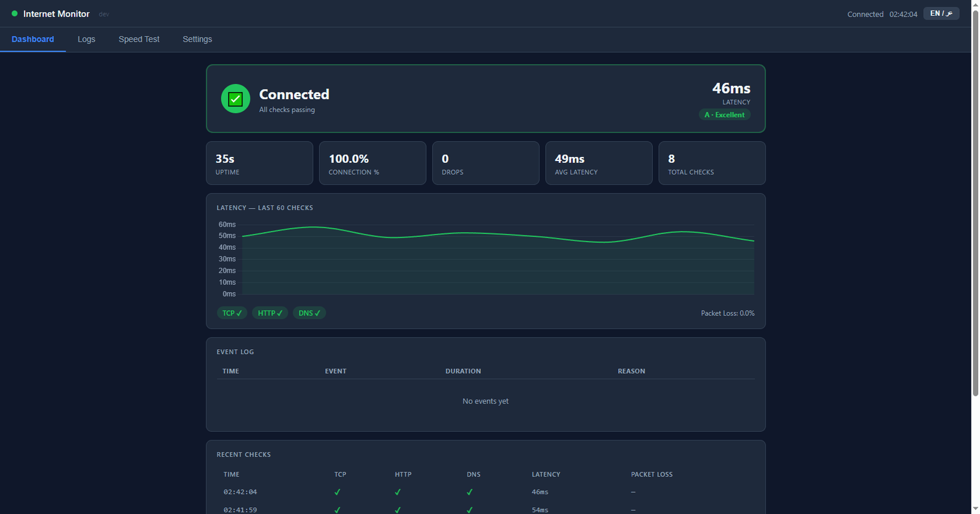Select the 100.0% Connection card

(372, 163)
